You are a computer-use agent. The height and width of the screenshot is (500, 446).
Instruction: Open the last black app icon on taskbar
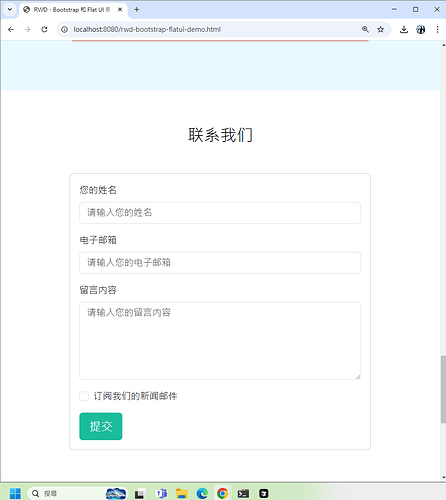(264, 493)
